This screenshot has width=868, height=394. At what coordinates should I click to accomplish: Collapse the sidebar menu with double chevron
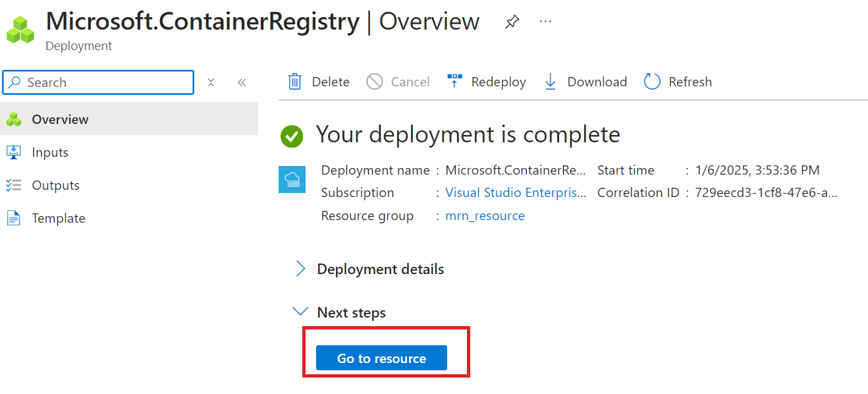242,82
